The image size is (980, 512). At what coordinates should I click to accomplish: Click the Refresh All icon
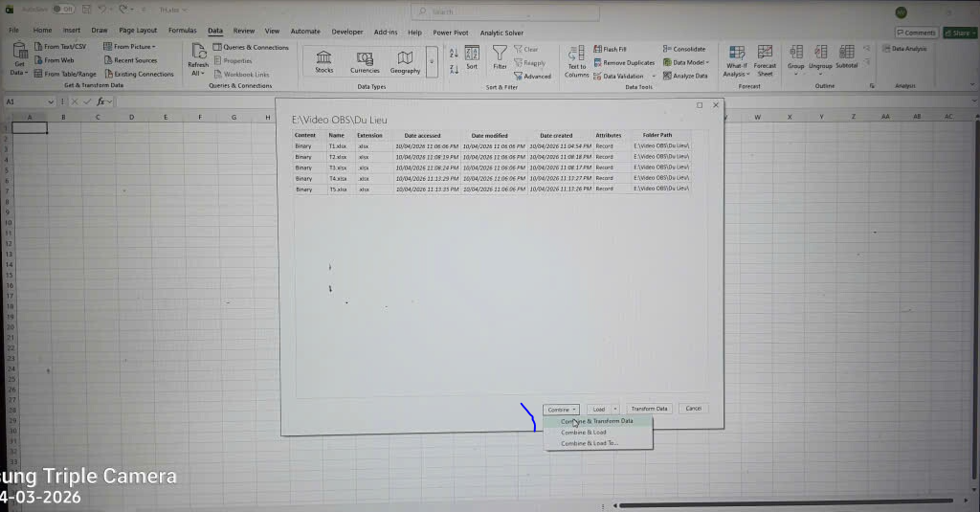click(x=198, y=56)
